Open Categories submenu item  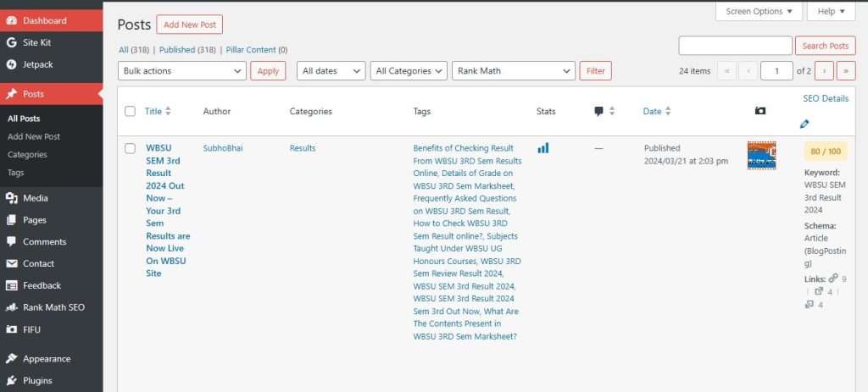click(x=27, y=155)
